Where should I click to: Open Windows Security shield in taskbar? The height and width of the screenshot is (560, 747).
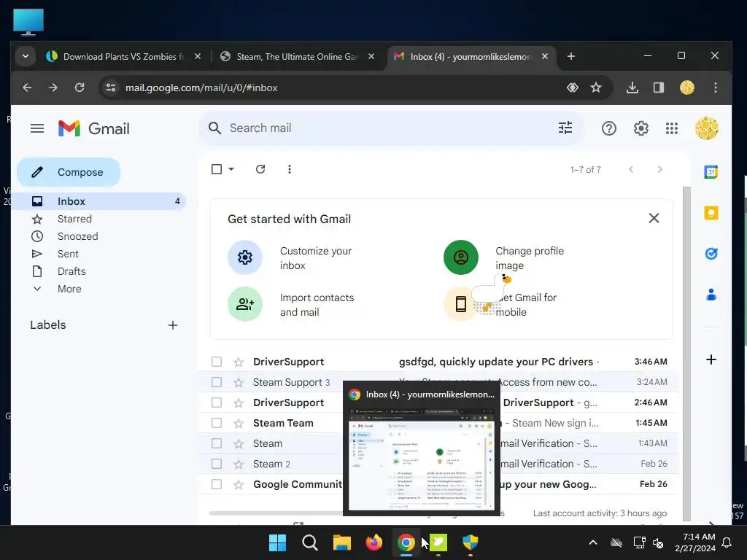(471, 542)
